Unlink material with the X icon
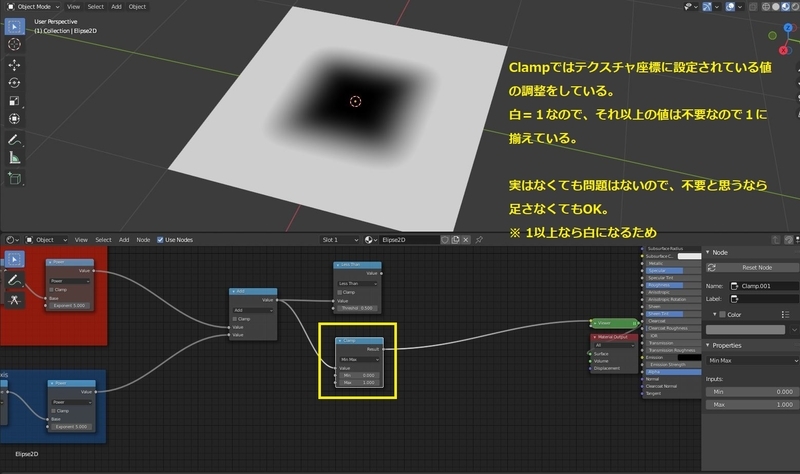Viewport: 800px width, 474px height. 466,240
